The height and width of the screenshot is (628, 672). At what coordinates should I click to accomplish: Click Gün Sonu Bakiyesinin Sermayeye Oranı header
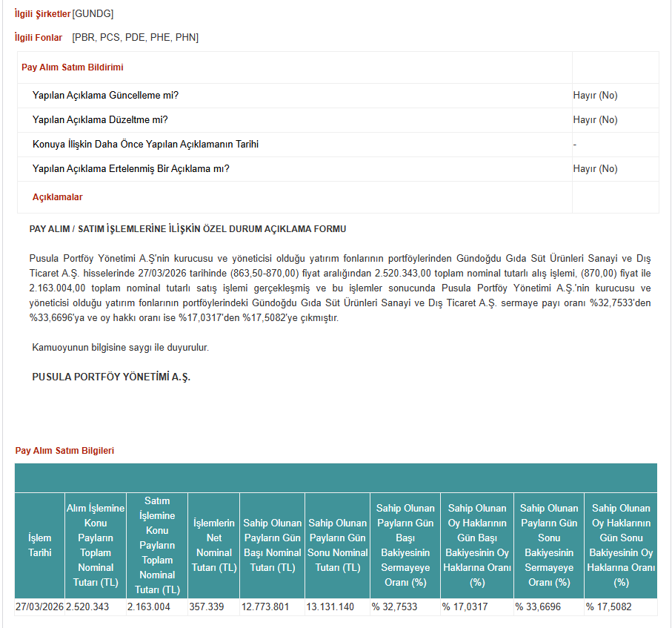click(549, 545)
